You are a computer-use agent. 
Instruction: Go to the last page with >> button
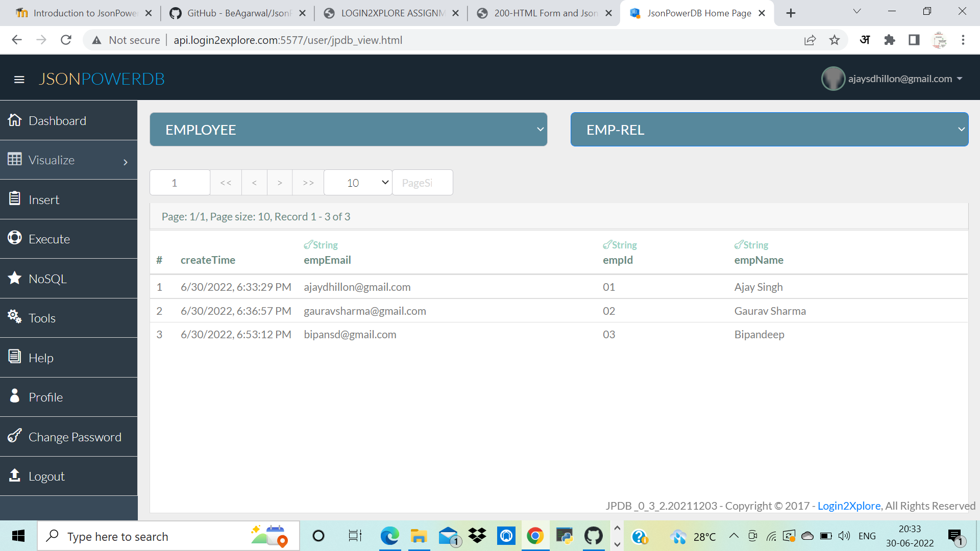pyautogui.click(x=307, y=182)
